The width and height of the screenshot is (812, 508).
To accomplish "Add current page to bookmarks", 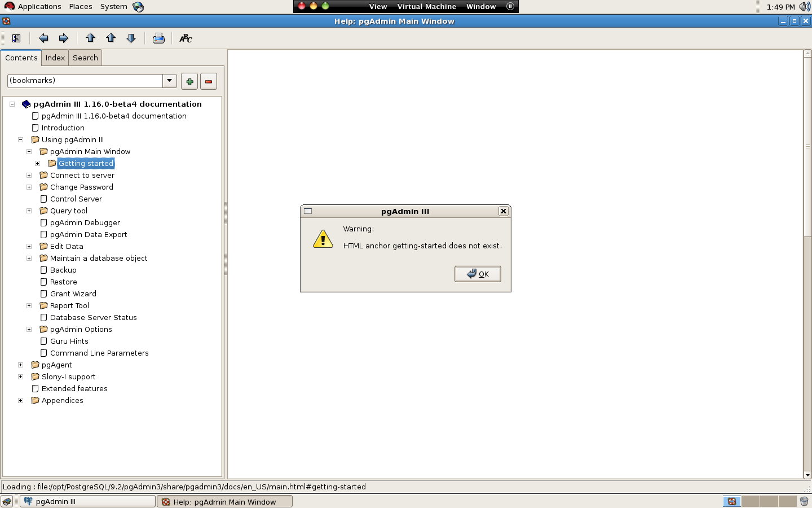I will [189, 81].
